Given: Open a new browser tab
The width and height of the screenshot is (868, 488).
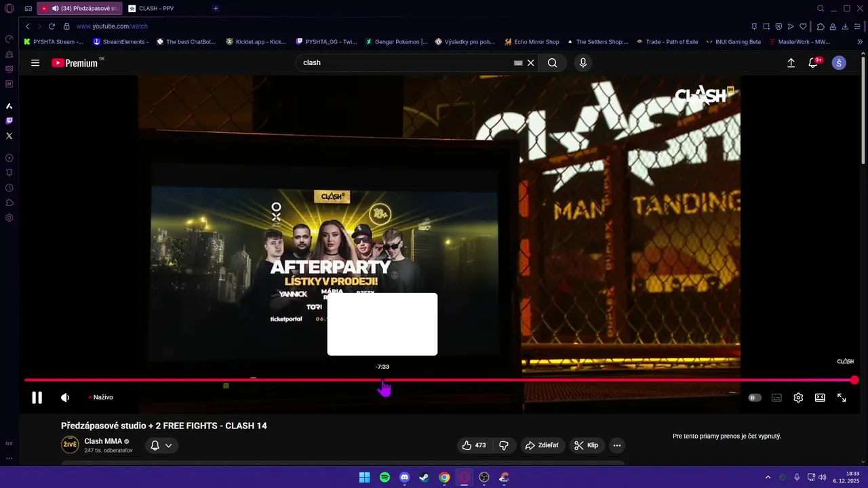Looking at the screenshot, I should tap(216, 8).
